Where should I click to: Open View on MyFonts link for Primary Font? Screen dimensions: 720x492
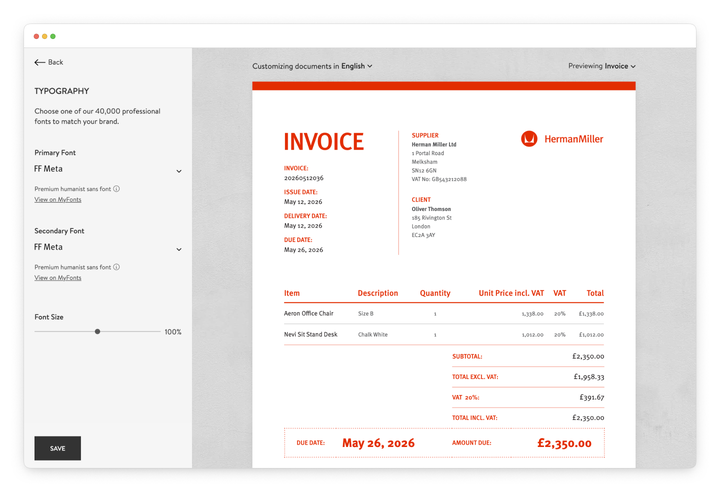coord(58,199)
